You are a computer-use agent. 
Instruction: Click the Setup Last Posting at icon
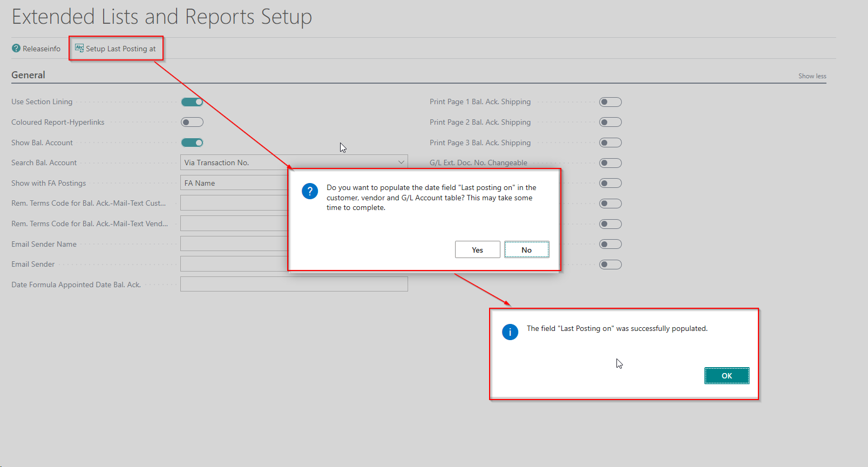pyautogui.click(x=79, y=48)
